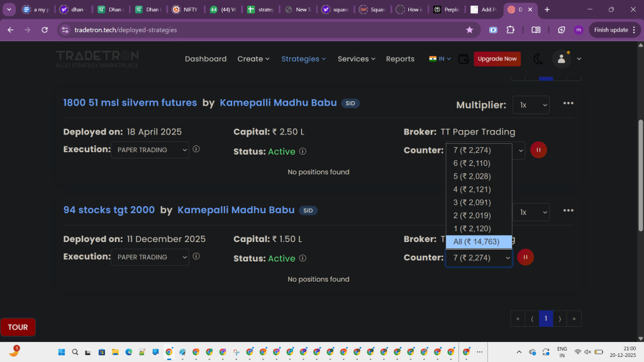Select 'All (₹ 14,763)' in counter list
Viewport: 644px width, 362px height.
click(x=477, y=242)
